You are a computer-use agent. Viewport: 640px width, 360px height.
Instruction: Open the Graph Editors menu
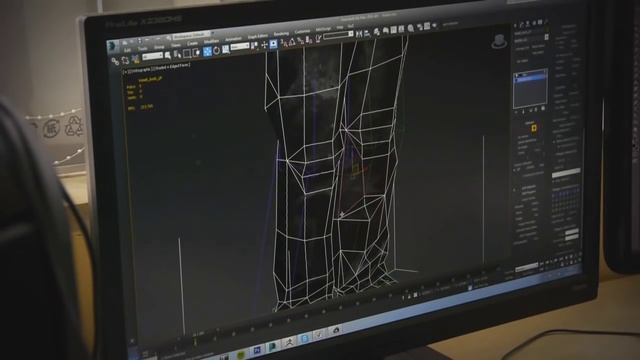(x=258, y=37)
